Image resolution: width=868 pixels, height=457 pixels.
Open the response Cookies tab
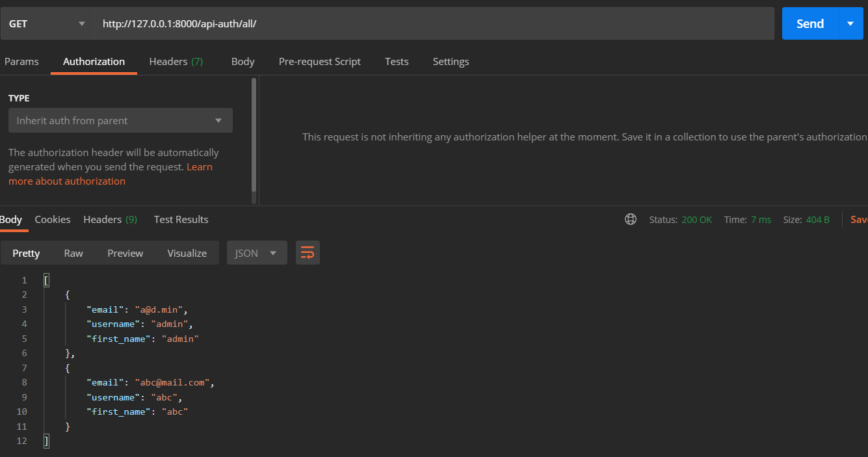click(53, 219)
